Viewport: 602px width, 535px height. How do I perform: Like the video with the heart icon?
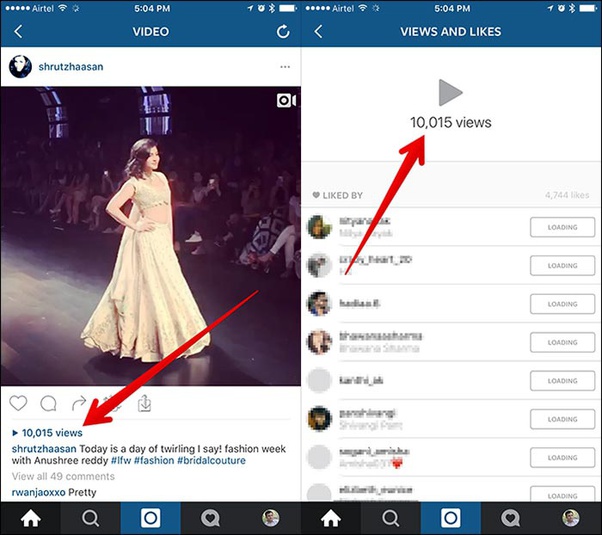tap(18, 403)
